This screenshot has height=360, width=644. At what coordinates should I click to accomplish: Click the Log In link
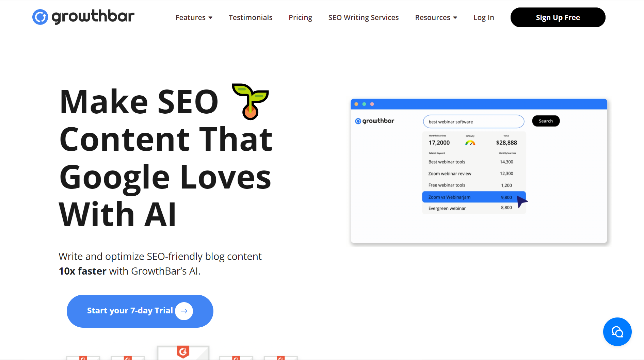[x=484, y=17]
